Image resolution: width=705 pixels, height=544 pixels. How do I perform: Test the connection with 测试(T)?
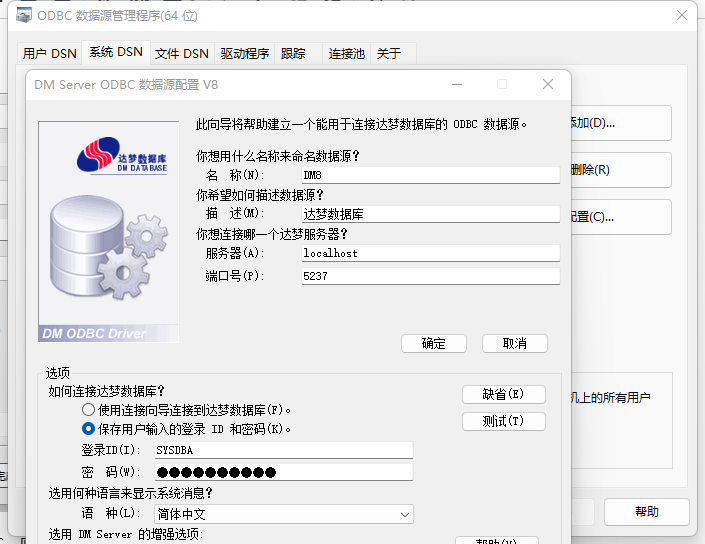504,421
